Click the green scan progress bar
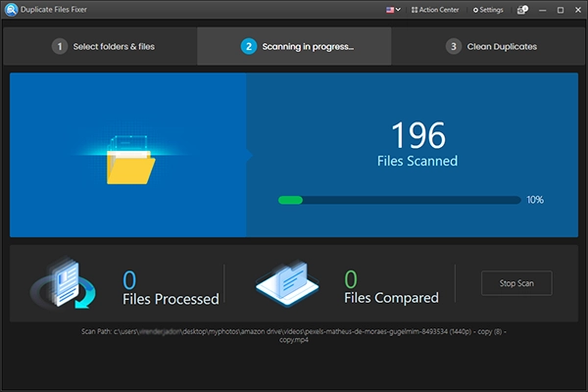588x392 pixels. 400,200
